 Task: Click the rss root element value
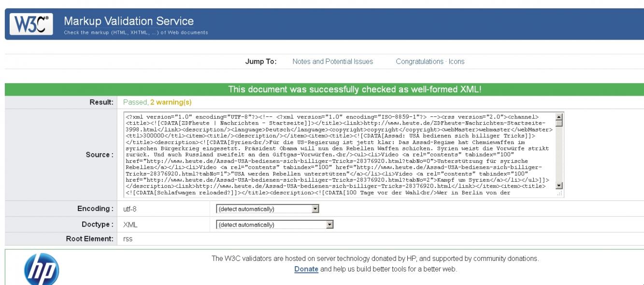coord(128,239)
